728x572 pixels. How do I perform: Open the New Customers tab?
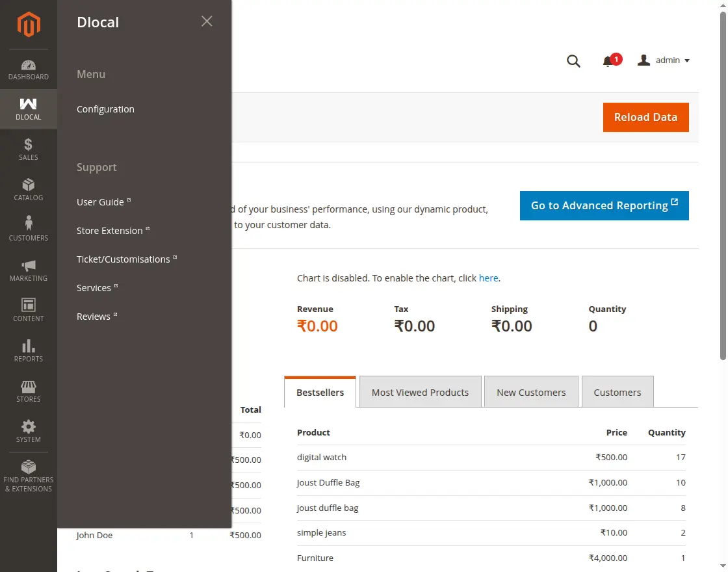(x=531, y=391)
